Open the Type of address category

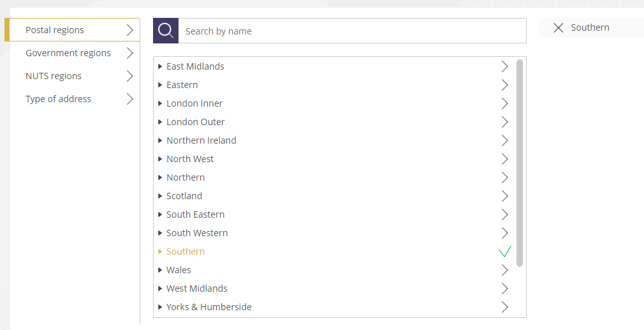(58, 99)
